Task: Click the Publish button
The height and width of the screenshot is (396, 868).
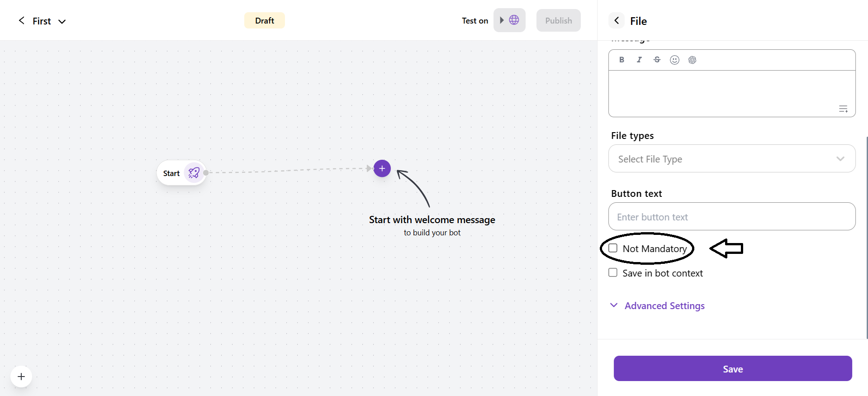Action: click(558, 20)
